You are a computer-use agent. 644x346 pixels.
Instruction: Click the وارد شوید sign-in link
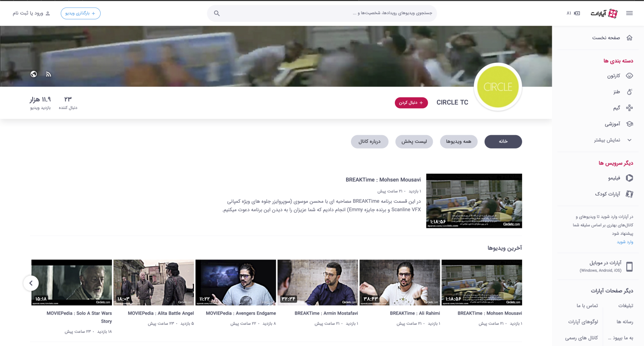pos(625,242)
